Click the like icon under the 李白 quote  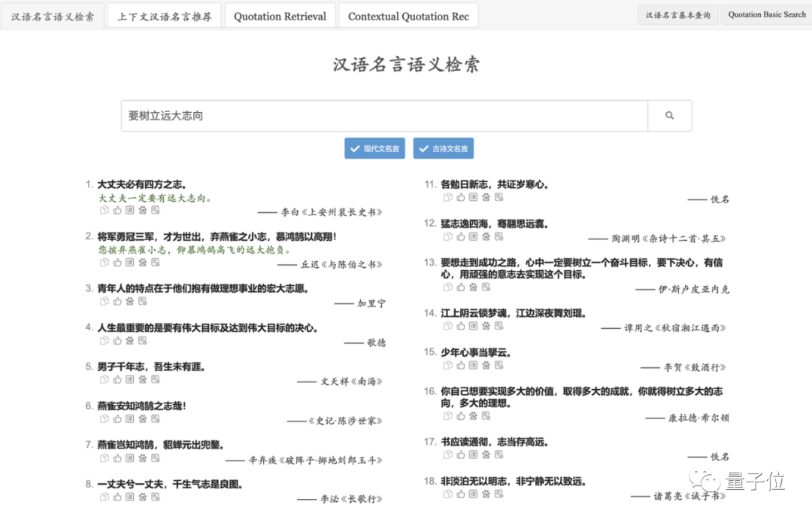click(117, 211)
